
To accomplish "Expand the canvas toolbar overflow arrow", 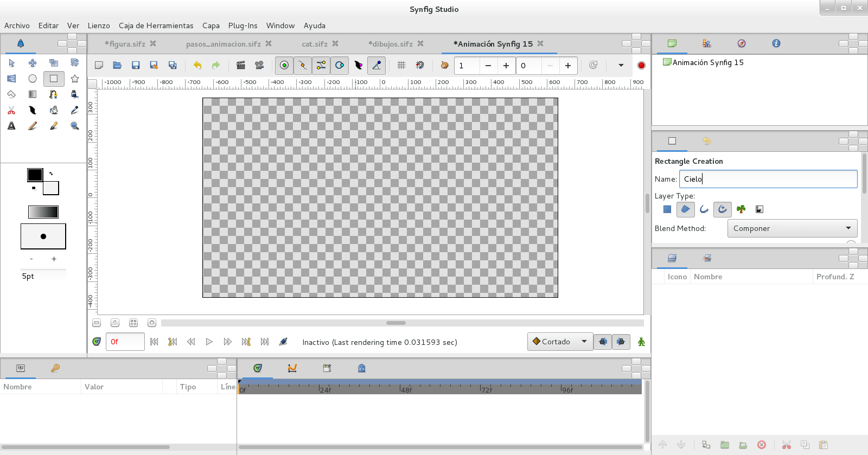I will click(621, 65).
